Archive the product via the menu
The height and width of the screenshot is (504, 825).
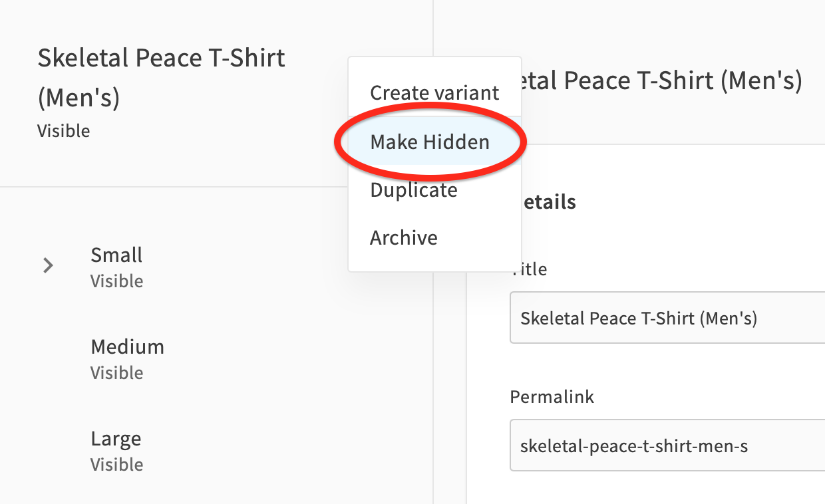[x=404, y=237]
